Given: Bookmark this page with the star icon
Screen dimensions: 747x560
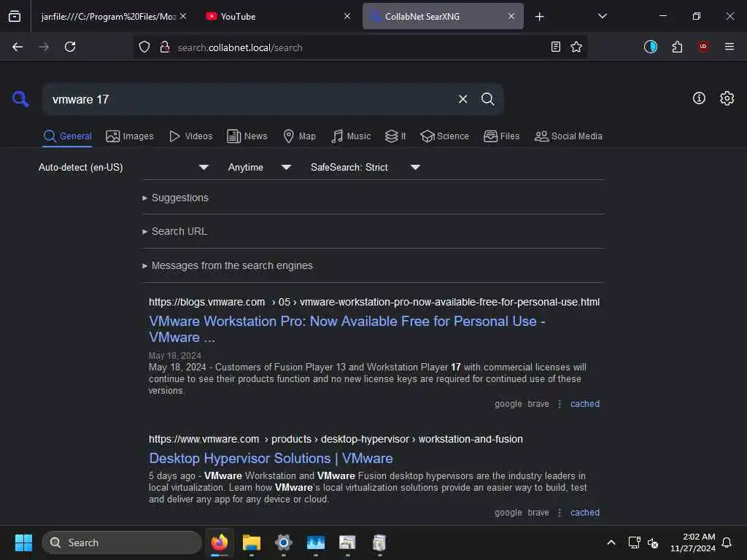Looking at the screenshot, I should click(576, 47).
